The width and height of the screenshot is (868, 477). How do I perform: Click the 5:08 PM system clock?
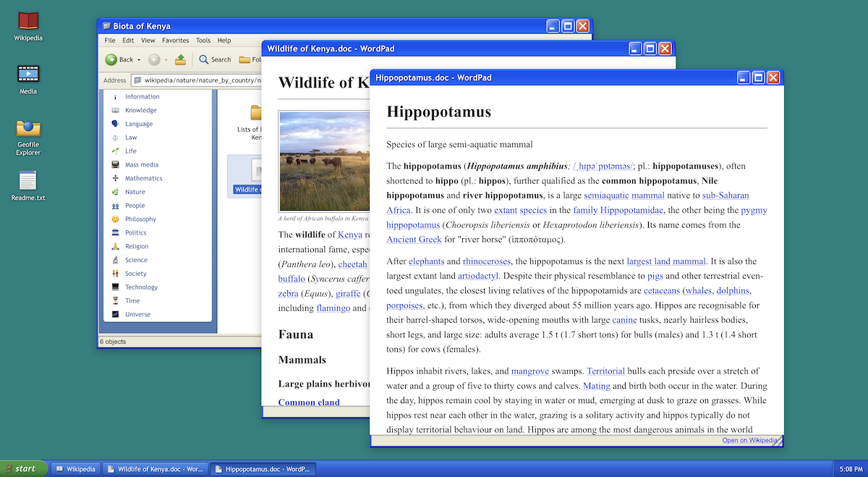coord(851,469)
